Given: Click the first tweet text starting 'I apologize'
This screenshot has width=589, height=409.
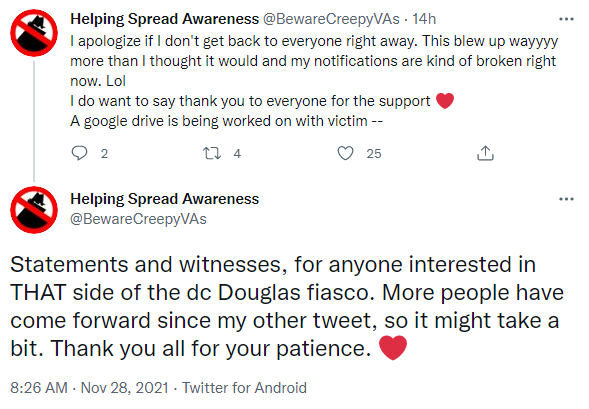Looking at the screenshot, I should [x=314, y=81].
